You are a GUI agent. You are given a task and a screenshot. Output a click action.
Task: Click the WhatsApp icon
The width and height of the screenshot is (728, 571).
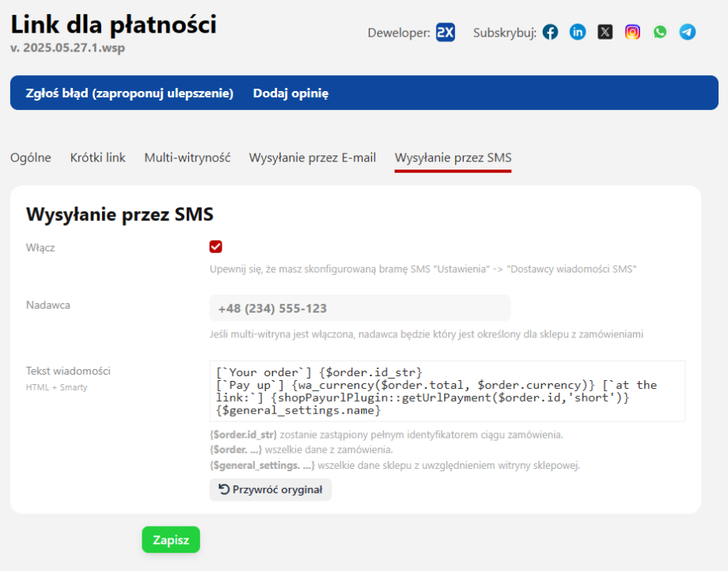click(x=660, y=32)
